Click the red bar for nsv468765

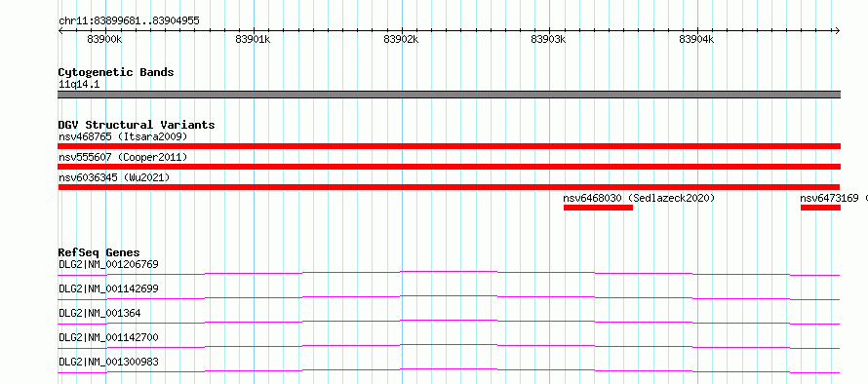[x=449, y=146]
